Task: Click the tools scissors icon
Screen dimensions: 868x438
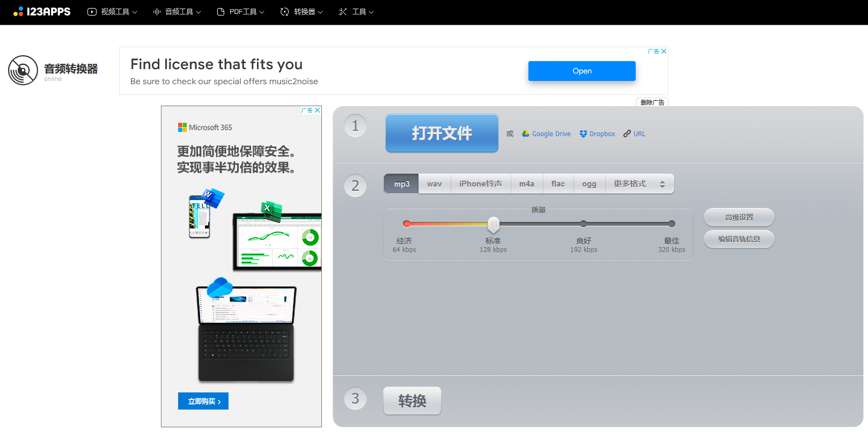Action: tap(343, 12)
